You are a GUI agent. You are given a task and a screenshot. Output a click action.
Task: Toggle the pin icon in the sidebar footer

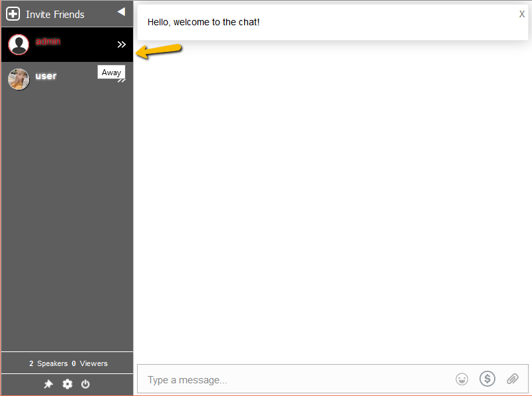tap(49, 384)
